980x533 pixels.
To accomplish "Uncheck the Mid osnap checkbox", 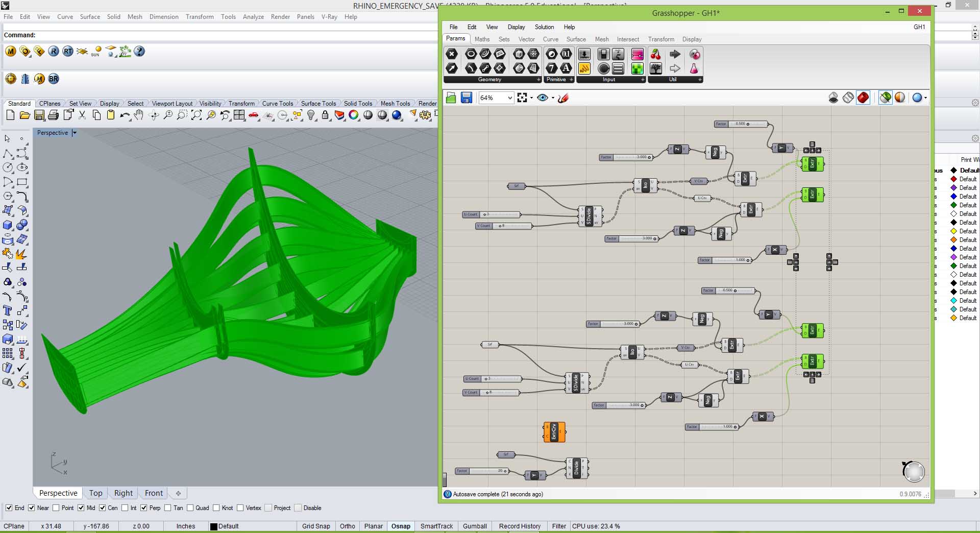I will (x=81, y=508).
